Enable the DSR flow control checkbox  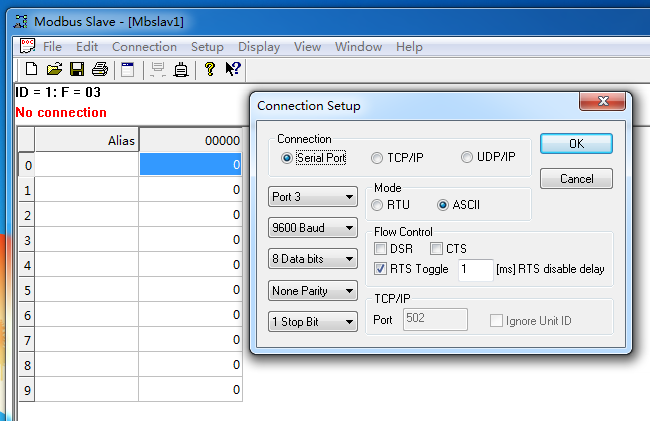point(380,249)
